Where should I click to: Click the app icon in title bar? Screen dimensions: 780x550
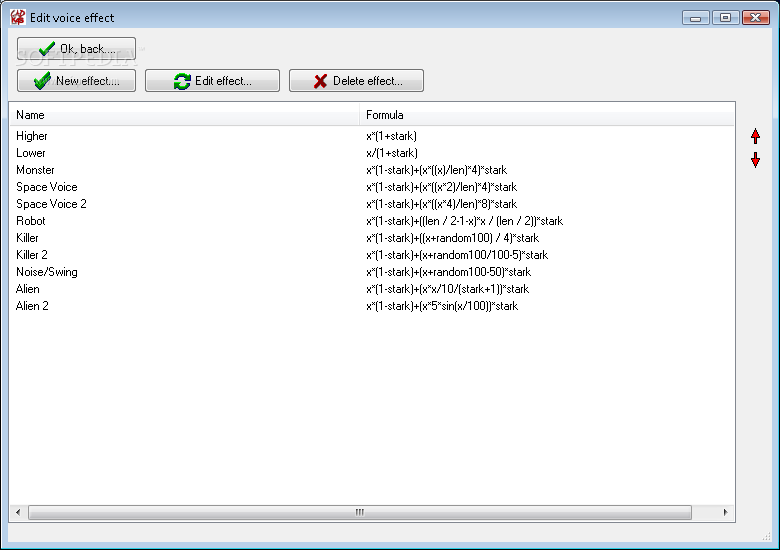(17, 17)
